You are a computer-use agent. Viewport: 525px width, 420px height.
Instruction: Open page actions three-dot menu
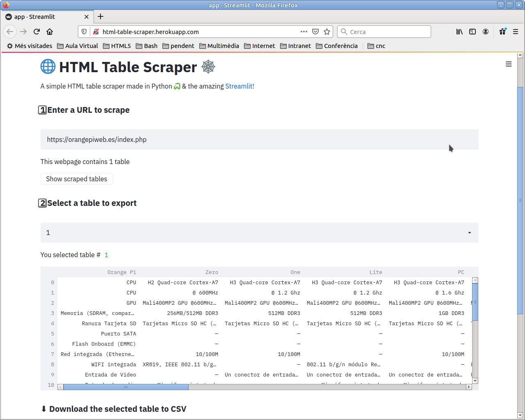[304, 32]
